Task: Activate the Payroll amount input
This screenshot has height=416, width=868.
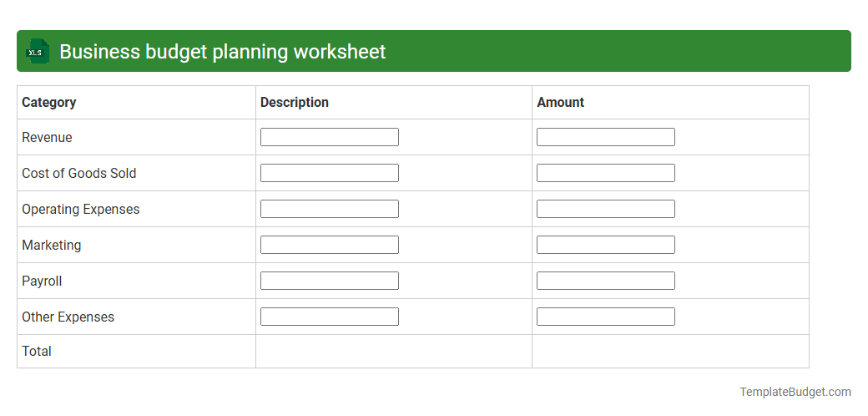Action: click(x=606, y=281)
